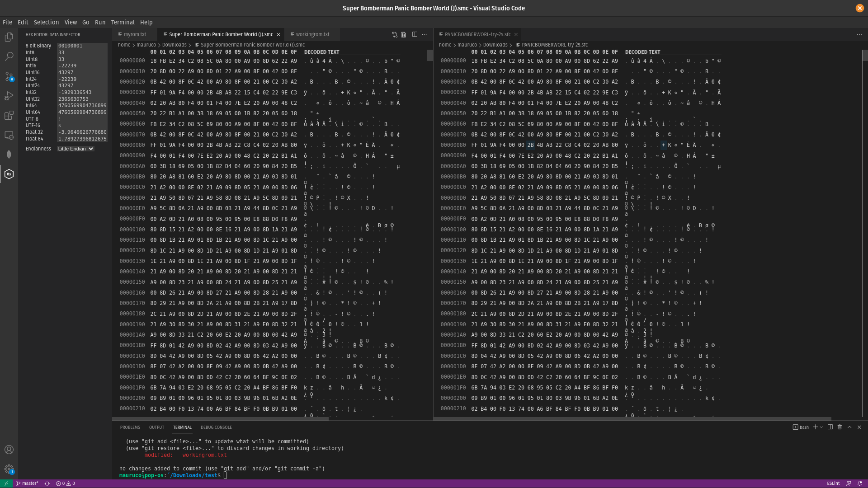Toggle the notifications bell in the status bar

(x=860, y=483)
